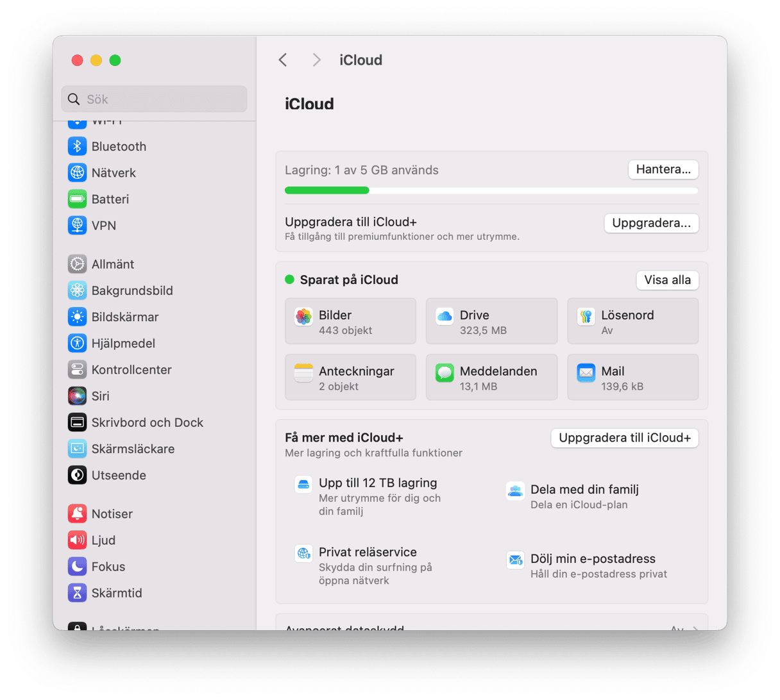This screenshot has width=780, height=700.
Task: Click the Dela med din familj icon
Action: tap(515, 491)
